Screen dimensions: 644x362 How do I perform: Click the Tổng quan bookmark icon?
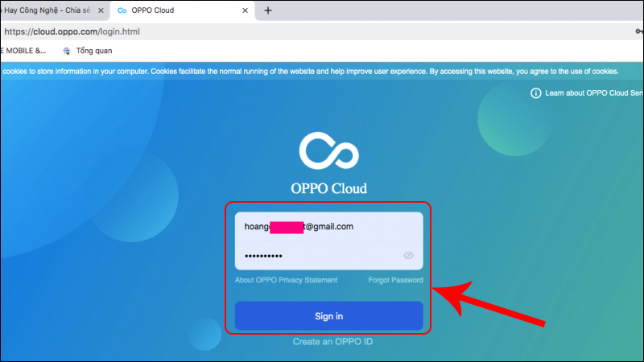(67, 51)
